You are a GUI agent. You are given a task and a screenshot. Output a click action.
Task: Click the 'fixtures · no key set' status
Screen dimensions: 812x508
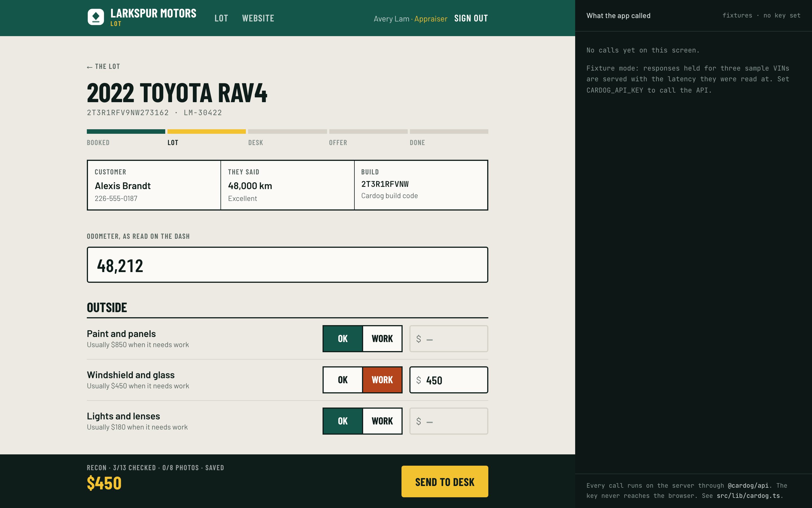pos(761,16)
